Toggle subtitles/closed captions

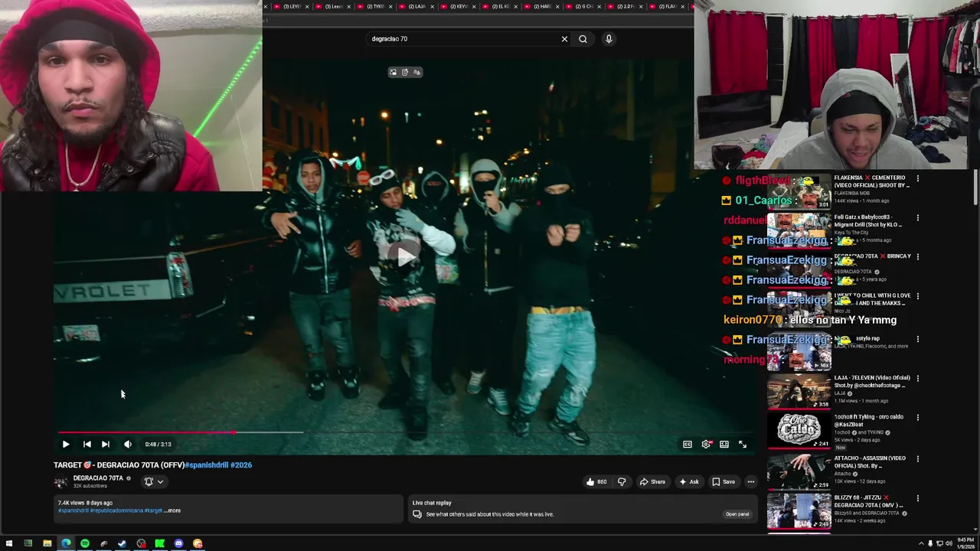[688, 444]
